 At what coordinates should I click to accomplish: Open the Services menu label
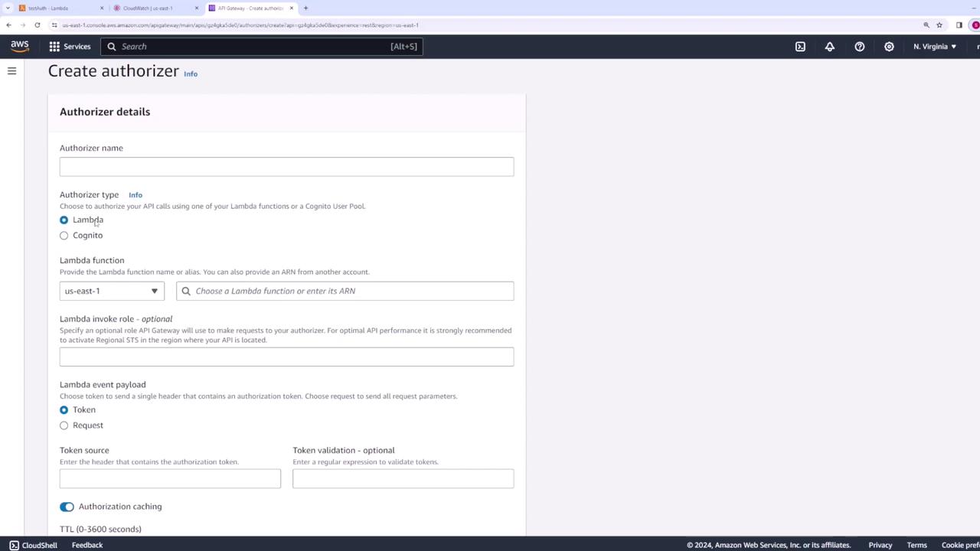pos(77,47)
